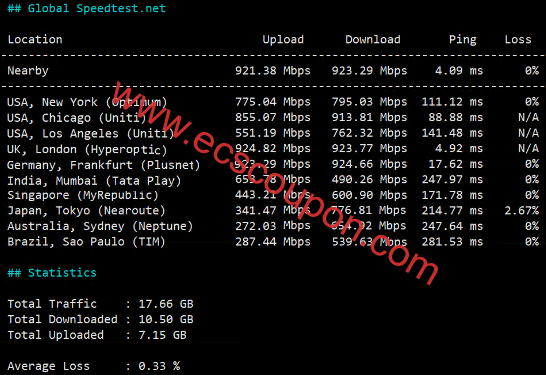546x375 pixels.
Task: Select 'Australia, Sydney (Neptune)' row label
Action: 100,226
